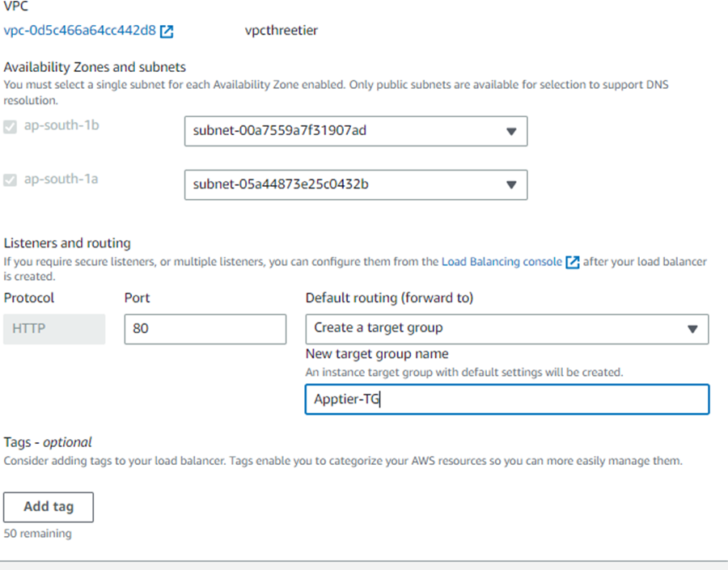The image size is (728, 570).
Task: Open the Load Balancing console link
Action: (501, 261)
